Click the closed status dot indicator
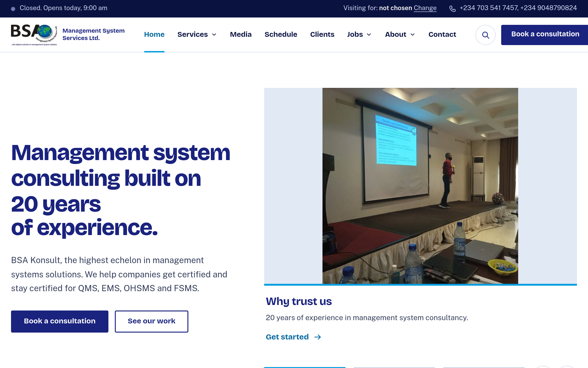 pos(13,9)
